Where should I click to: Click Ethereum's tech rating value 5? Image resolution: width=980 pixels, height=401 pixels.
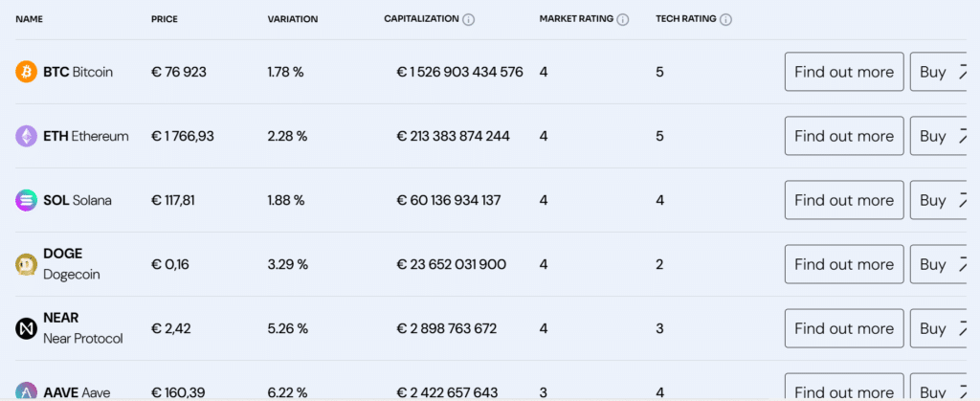(x=659, y=136)
